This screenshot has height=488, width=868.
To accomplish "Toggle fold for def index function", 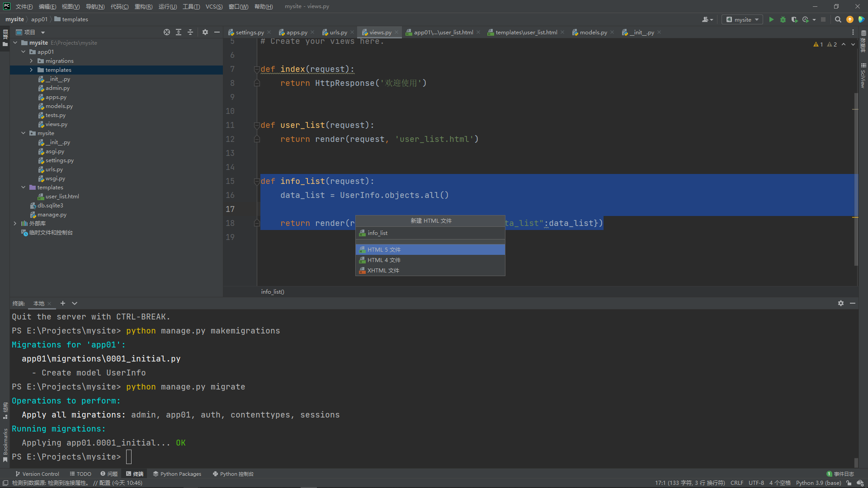I will click(x=257, y=69).
